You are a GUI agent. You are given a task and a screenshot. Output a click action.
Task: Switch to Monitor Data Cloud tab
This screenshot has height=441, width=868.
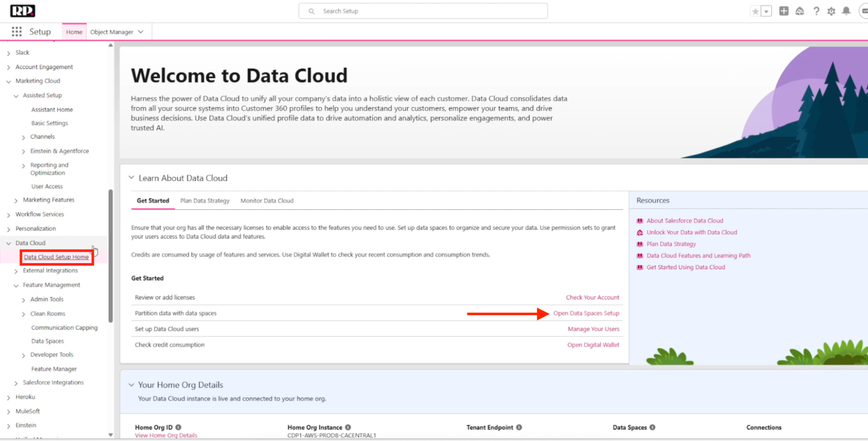pos(267,201)
